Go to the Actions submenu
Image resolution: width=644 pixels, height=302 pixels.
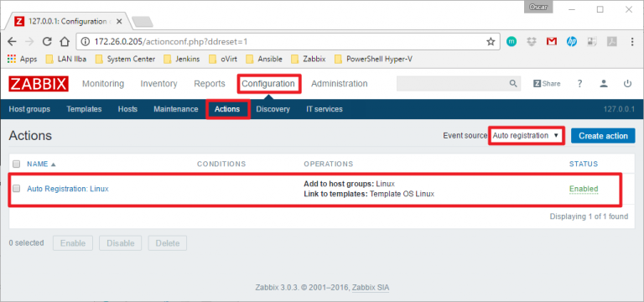pos(227,109)
